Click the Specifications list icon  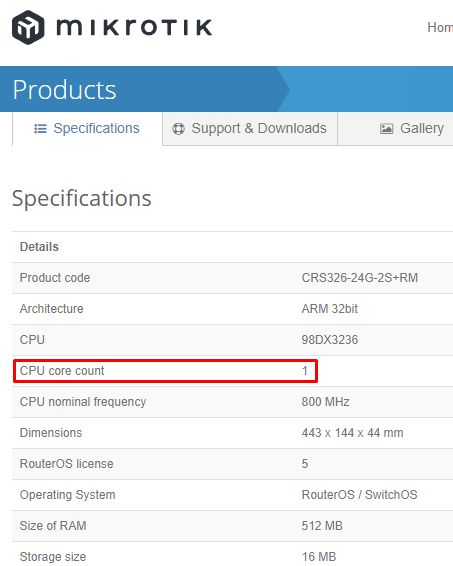pyautogui.click(x=40, y=129)
